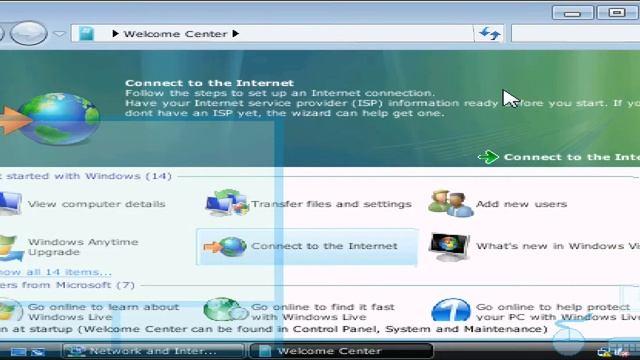
Task: Select Windows Anytime Upgrade label
Action: pyautogui.click(x=83, y=247)
